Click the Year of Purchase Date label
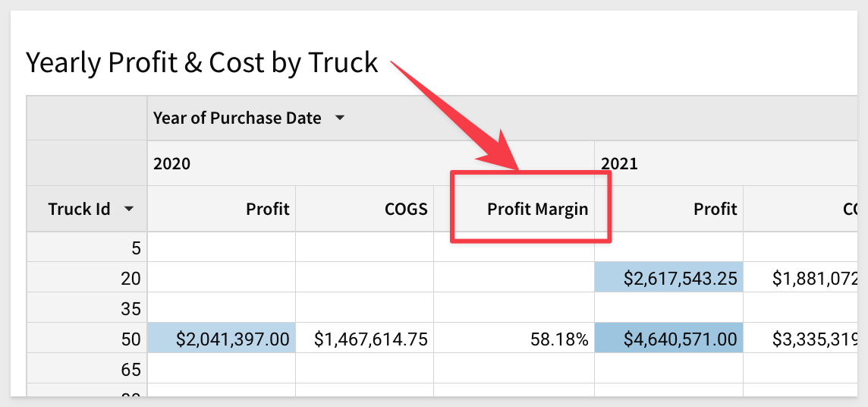 point(237,118)
